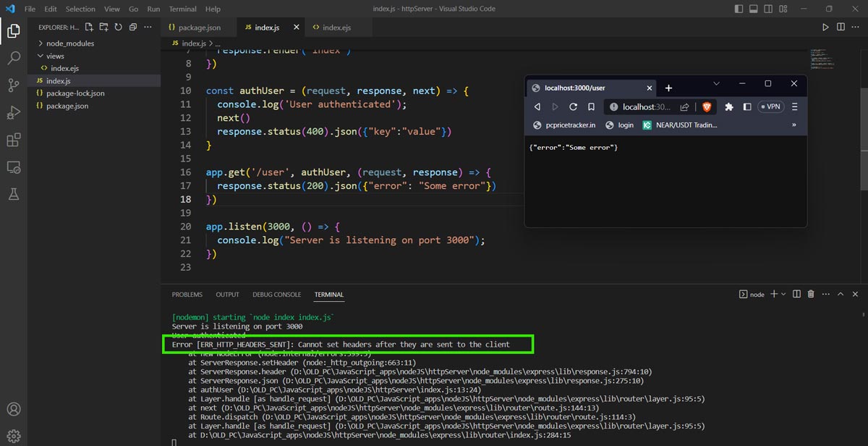Select the Run and Debug icon
Screen dimensions: 868x446
pyautogui.click(x=13, y=112)
